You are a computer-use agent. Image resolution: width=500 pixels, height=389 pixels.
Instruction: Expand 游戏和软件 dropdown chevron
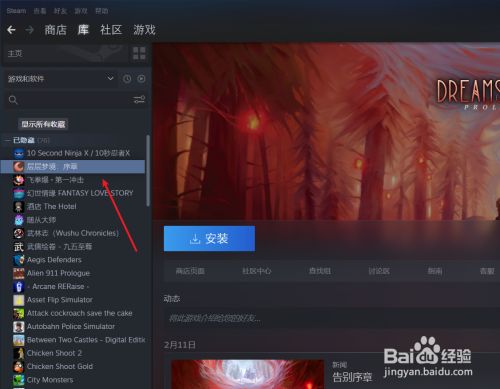(x=110, y=78)
